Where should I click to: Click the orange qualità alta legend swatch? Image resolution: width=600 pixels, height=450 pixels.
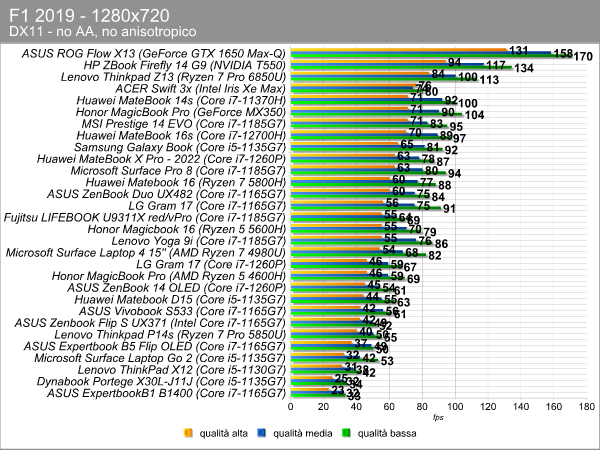click(x=188, y=433)
